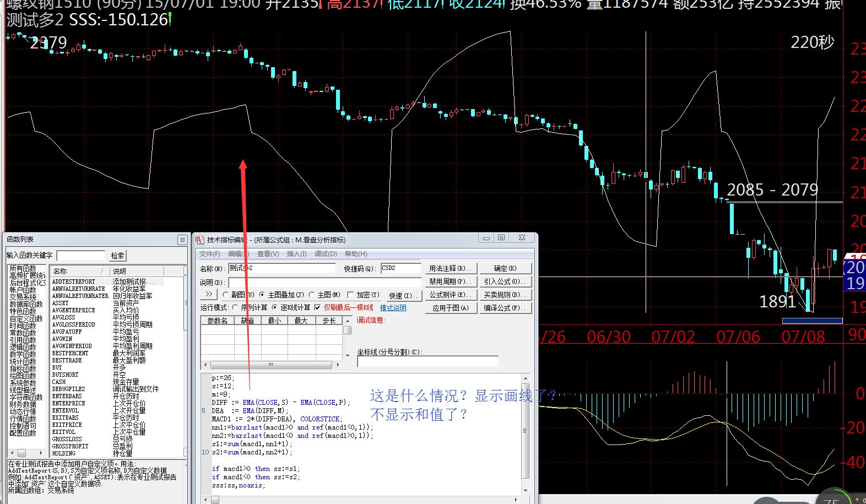Focus the 快捷码(Q) input field

(400, 268)
